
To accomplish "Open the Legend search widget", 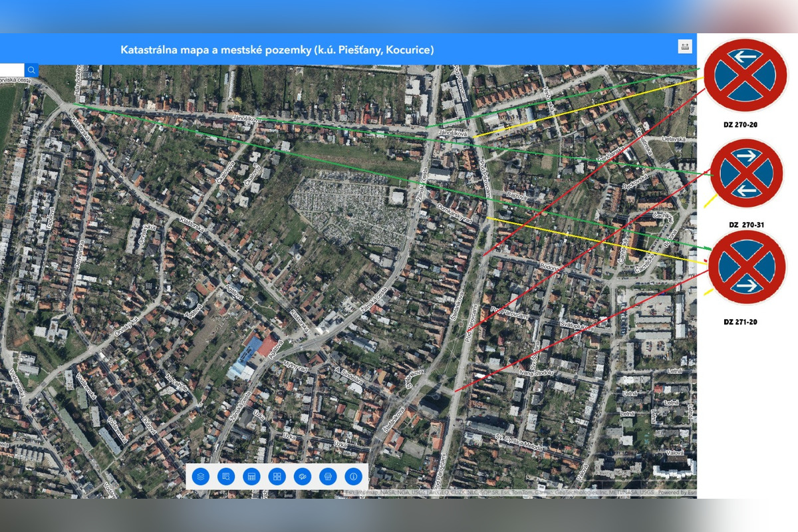I will pos(225,475).
